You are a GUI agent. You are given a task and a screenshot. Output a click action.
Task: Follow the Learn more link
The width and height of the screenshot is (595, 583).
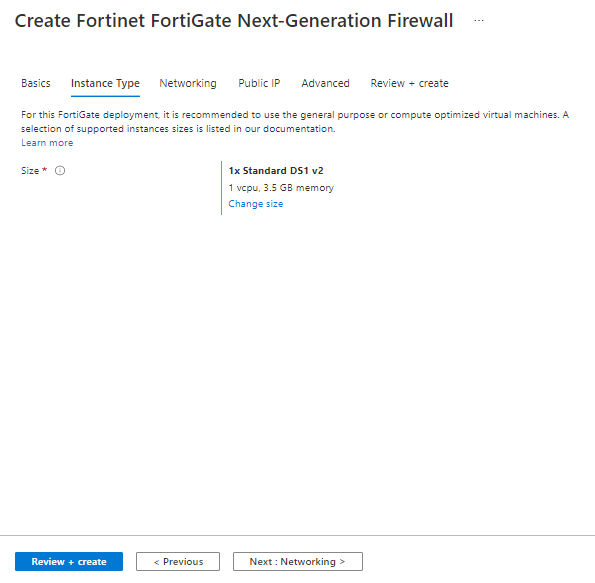point(47,143)
